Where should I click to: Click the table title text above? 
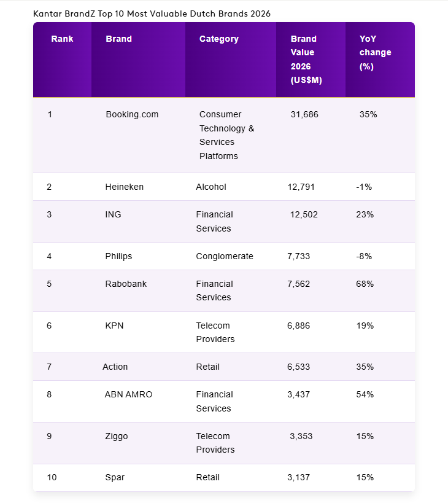[x=152, y=13]
